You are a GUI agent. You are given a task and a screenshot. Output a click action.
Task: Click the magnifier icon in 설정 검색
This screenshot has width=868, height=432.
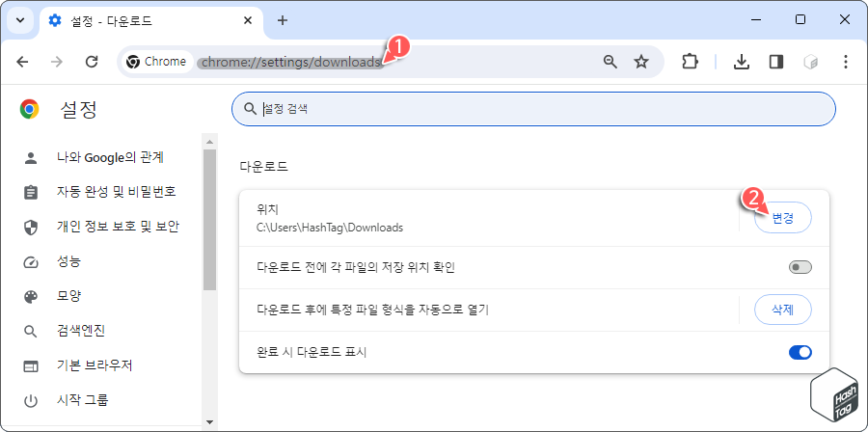click(250, 109)
